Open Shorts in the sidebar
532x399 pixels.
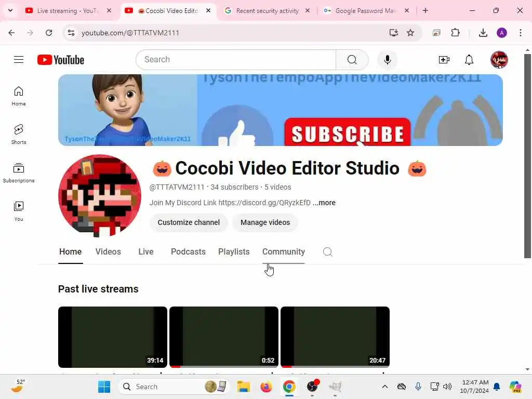coord(19,135)
